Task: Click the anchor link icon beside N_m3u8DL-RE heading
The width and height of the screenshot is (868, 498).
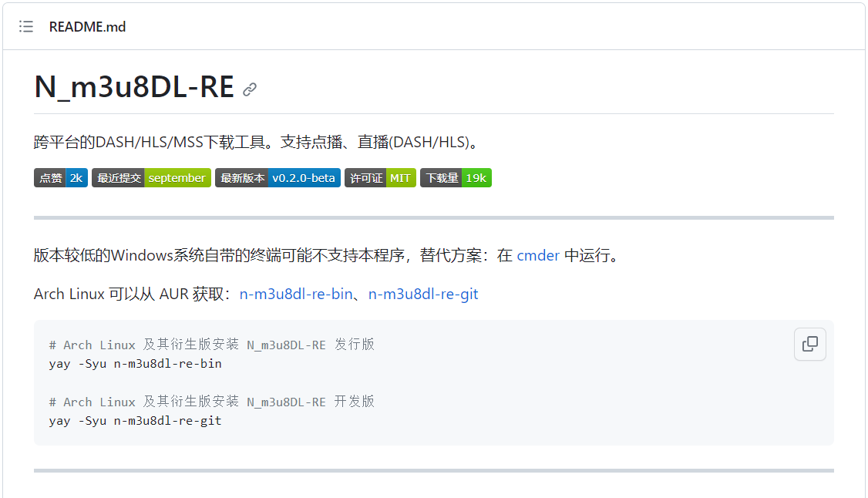Action: [x=250, y=89]
